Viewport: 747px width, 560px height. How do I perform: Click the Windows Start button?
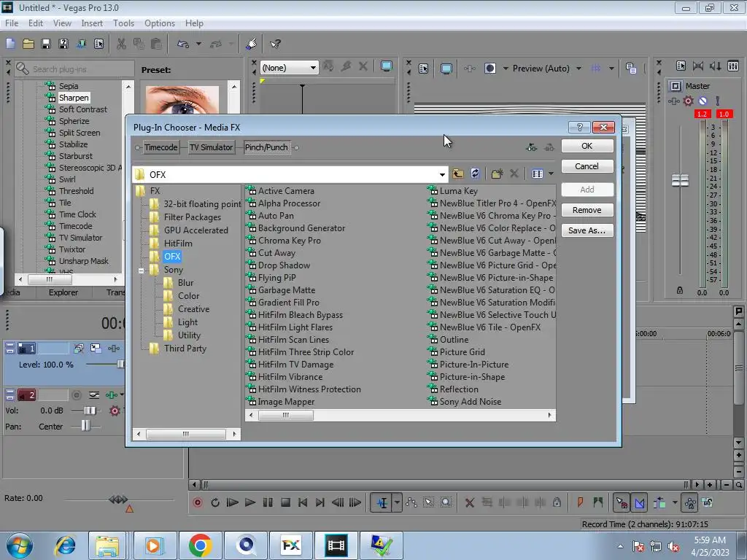coord(20,545)
